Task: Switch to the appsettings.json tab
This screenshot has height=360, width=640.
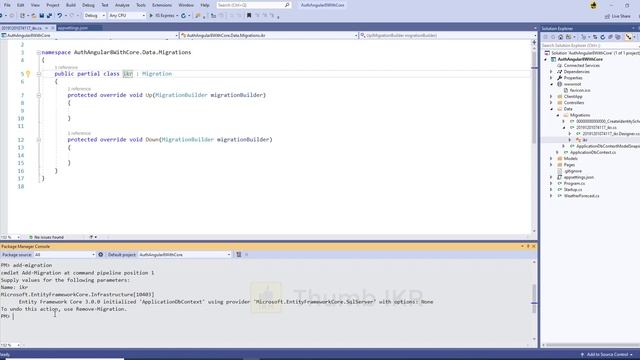Action: (73, 28)
